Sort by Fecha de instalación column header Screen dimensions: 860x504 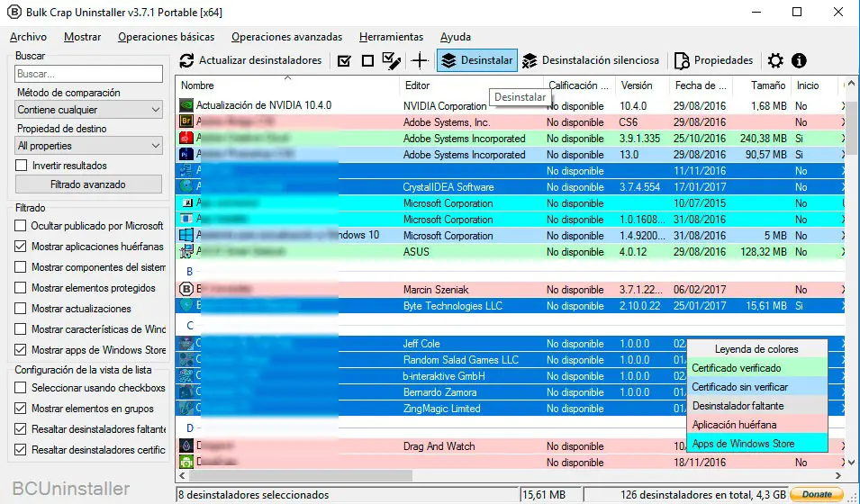click(702, 85)
